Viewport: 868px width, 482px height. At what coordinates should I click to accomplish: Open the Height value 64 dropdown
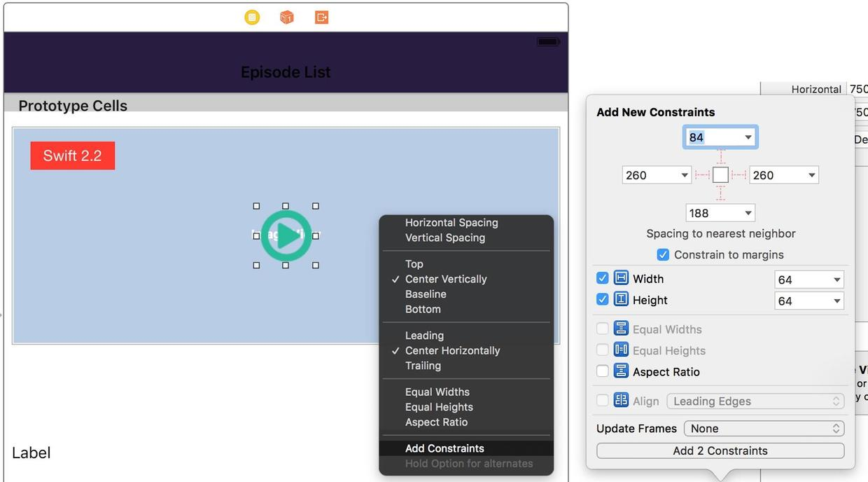(836, 301)
